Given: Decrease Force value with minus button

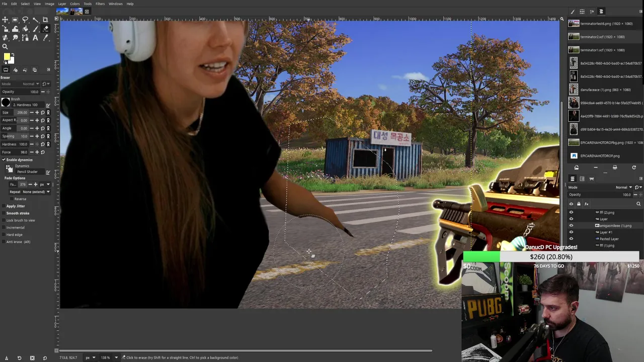Looking at the screenshot, I should (x=32, y=152).
